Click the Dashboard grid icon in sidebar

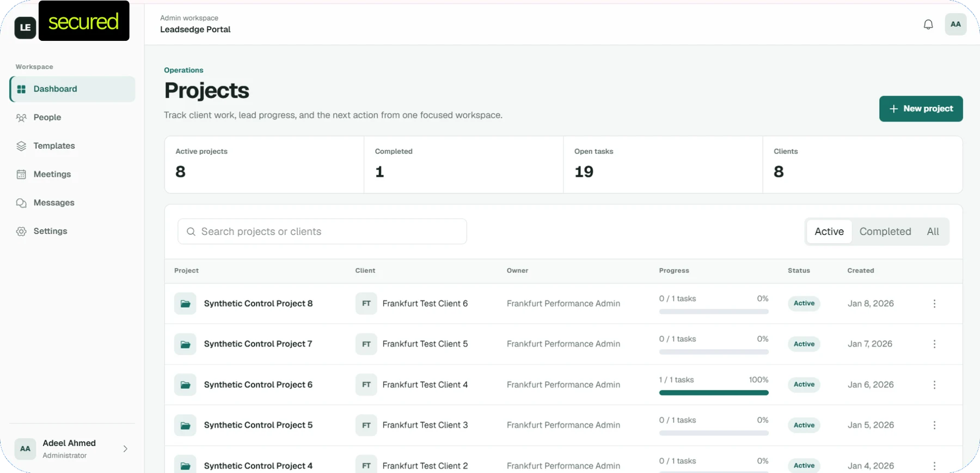tap(21, 89)
